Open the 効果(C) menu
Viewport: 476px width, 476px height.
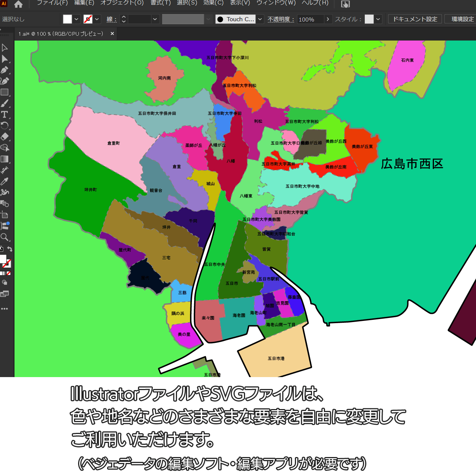point(213,3)
